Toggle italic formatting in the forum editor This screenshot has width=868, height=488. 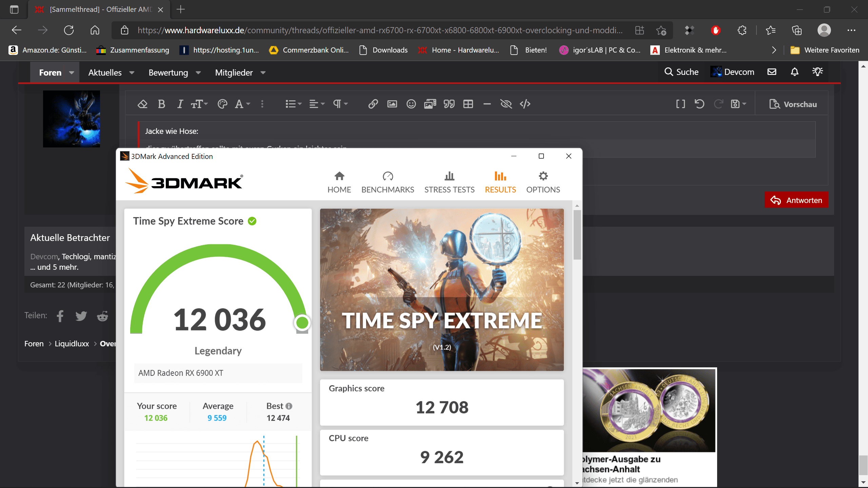coord(180,104)
